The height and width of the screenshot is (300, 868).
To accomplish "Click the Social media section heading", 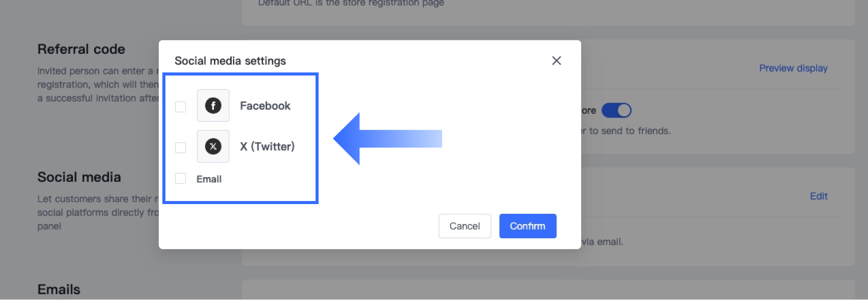I will click(x=79, y=177).
